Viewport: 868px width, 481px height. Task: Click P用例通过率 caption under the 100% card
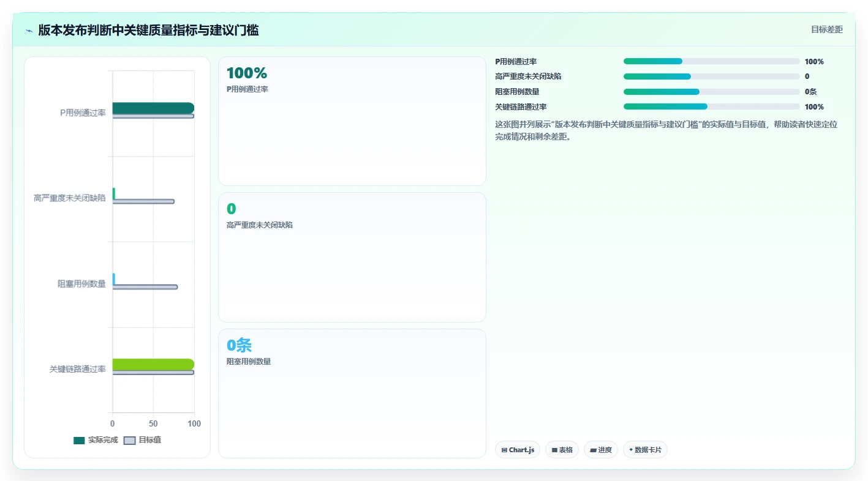(247, 89)
